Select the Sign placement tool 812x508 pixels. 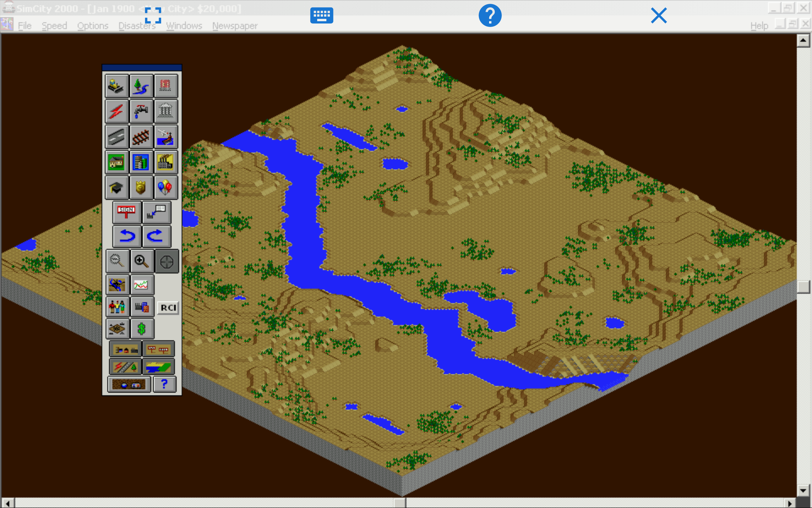click(127, 212)
